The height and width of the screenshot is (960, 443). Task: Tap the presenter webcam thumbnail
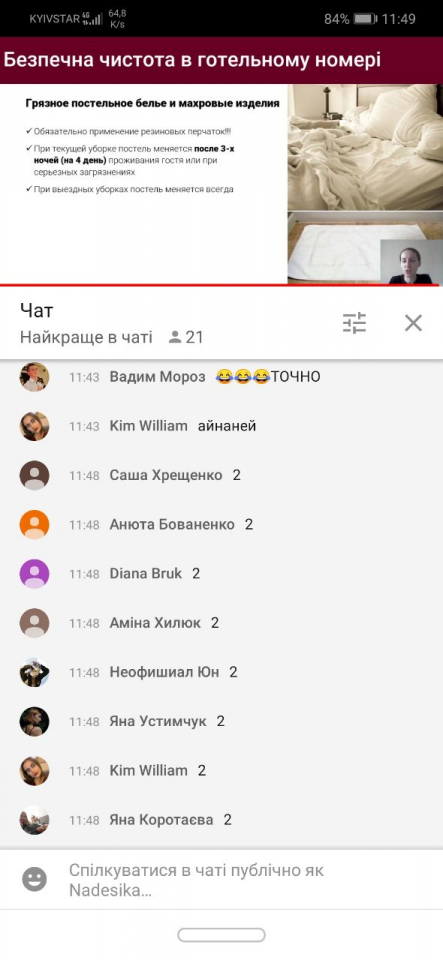point(411,262)
